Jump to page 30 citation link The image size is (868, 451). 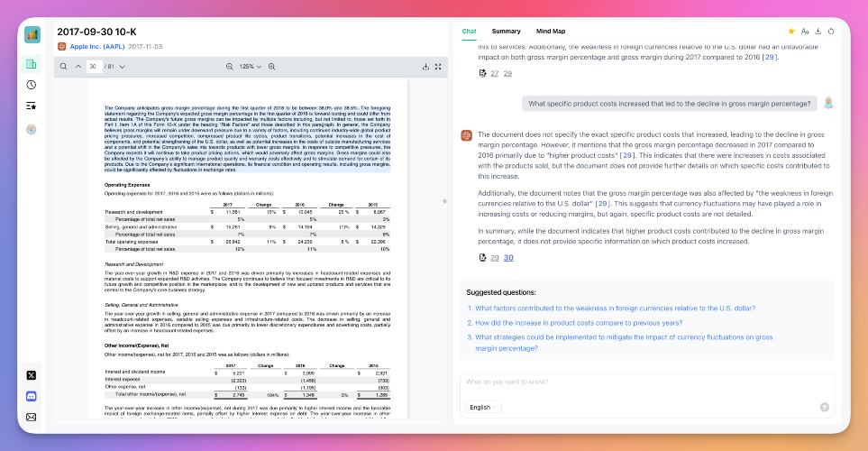[x=508, y=258]
